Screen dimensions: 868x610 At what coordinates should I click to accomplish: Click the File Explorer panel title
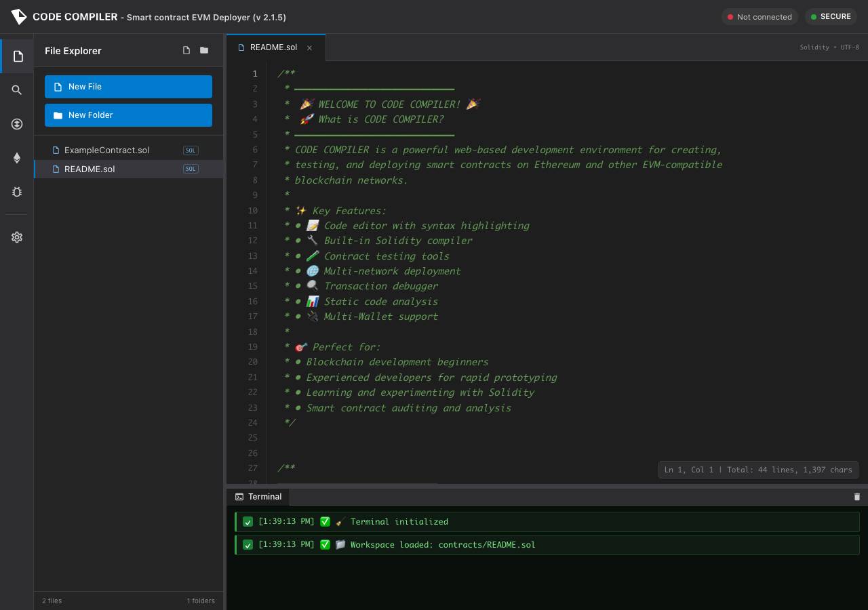pos(73,51)
